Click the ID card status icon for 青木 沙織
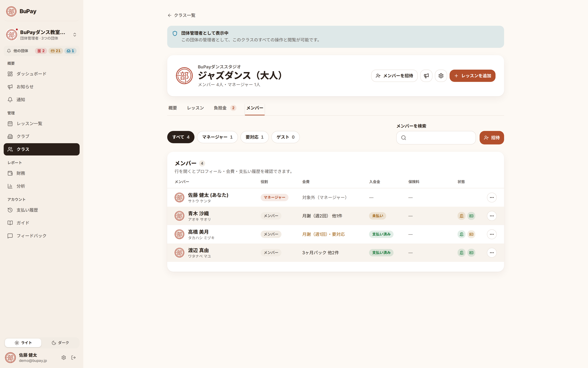This screenshot has height=368, width=588. point(471,216)
